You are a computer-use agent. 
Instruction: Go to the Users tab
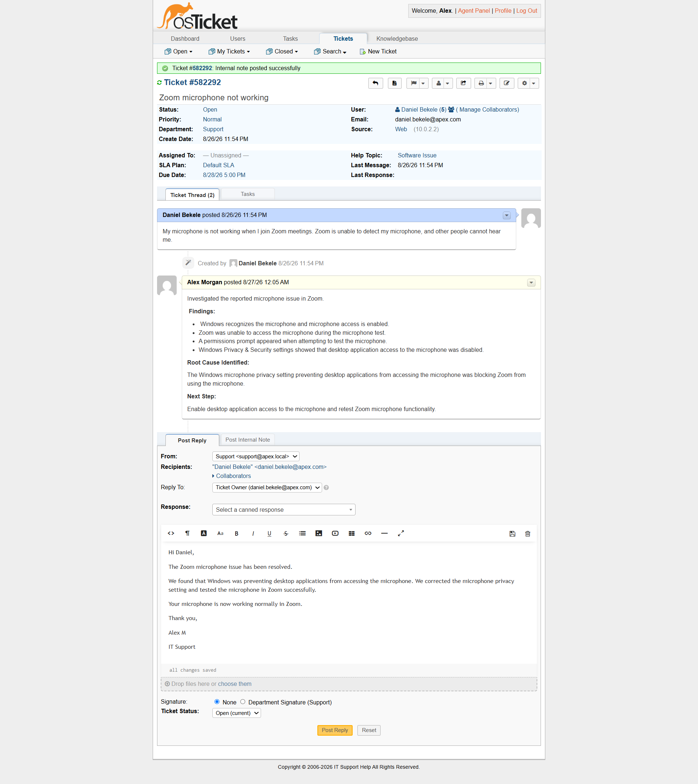237,39
